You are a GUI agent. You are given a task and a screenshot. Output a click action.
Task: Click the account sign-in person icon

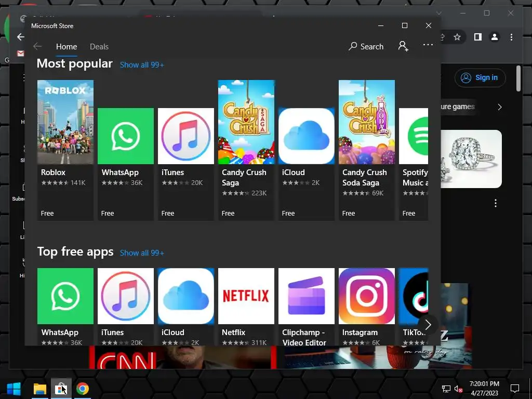click(x=403, y=46)
